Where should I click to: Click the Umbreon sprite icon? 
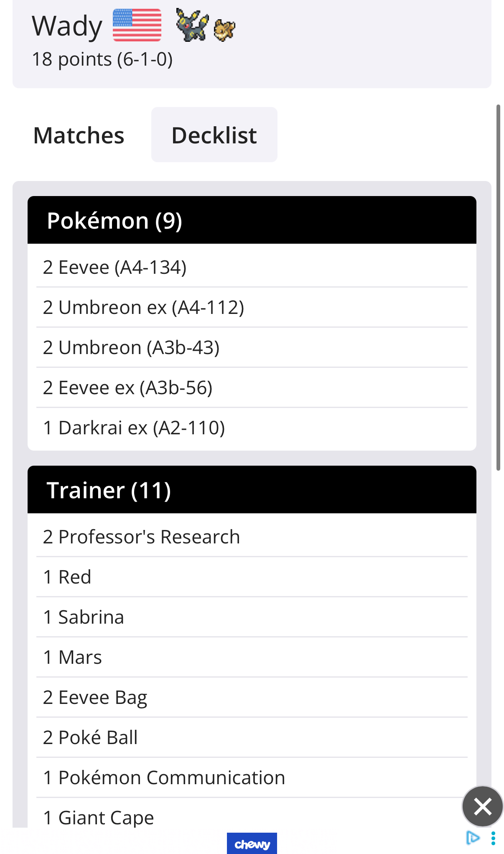pyautogui.click(x=191, y=25)
